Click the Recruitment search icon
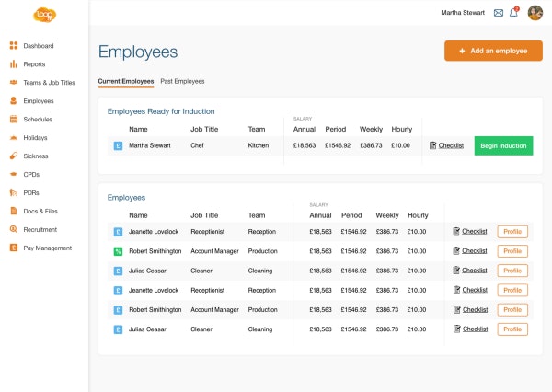 [x=14, y=229]
